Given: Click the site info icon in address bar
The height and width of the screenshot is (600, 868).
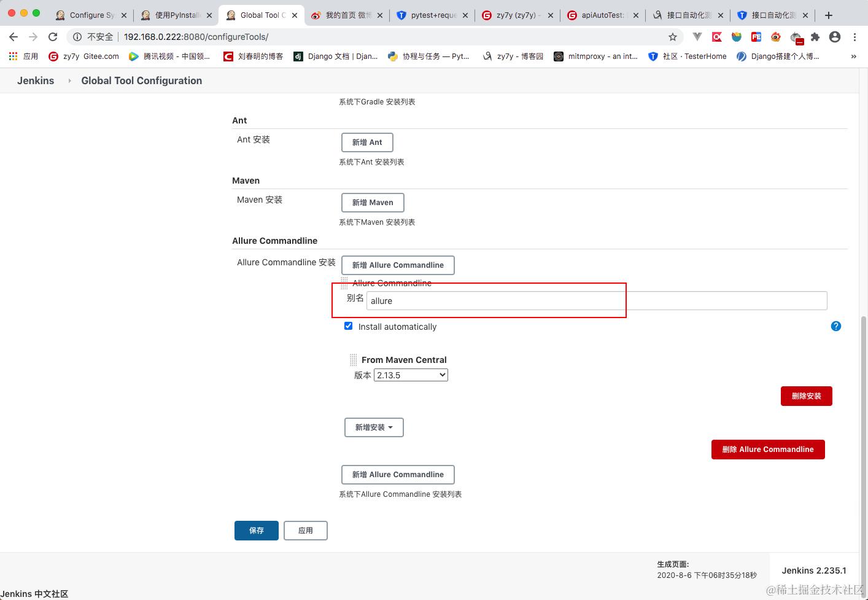Looking at the screenshot, I should [x=77, y=37].
